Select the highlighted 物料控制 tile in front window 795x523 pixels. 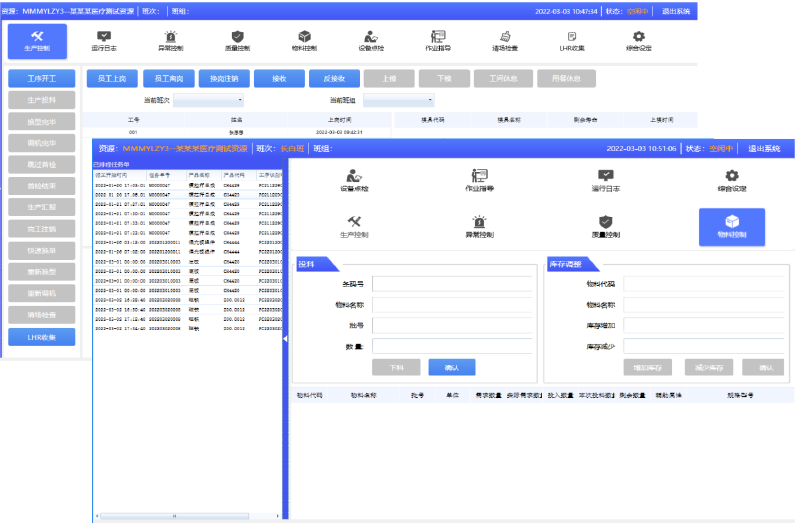coord(731,227)
